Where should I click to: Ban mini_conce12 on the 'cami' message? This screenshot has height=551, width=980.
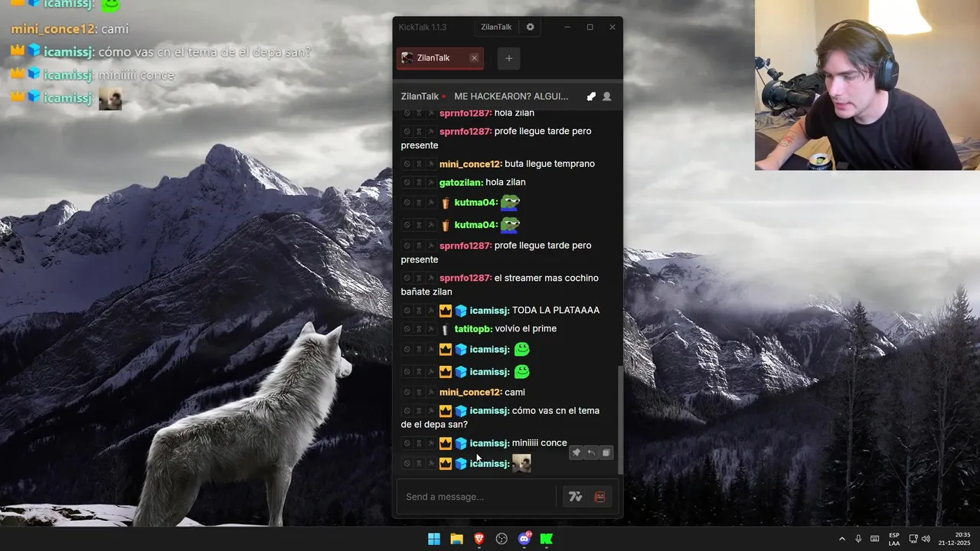pyautogui.click(x=407, y=392)
